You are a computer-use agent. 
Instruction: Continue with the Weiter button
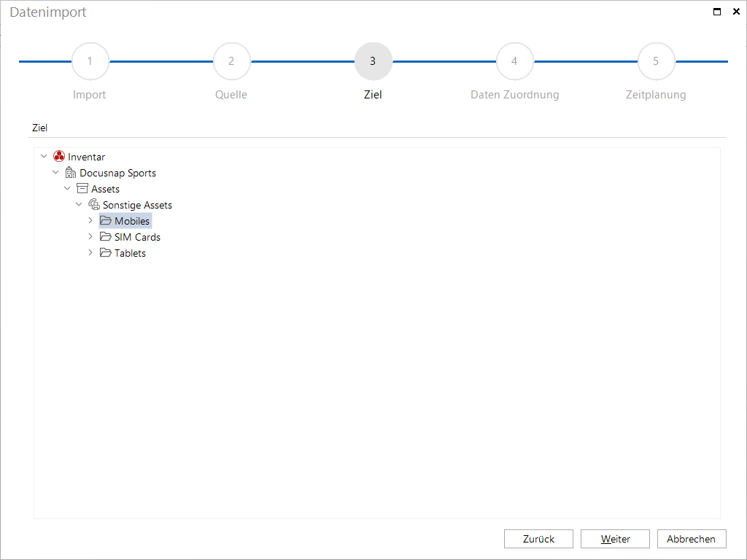[x=615, y=539]
